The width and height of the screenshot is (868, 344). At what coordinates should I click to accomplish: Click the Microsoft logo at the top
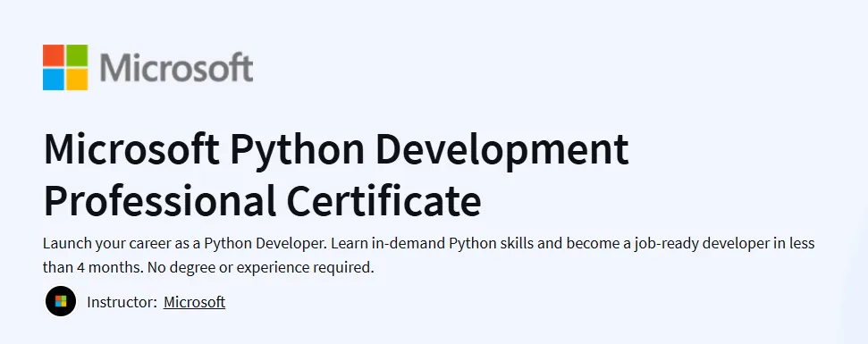(147, 68)
